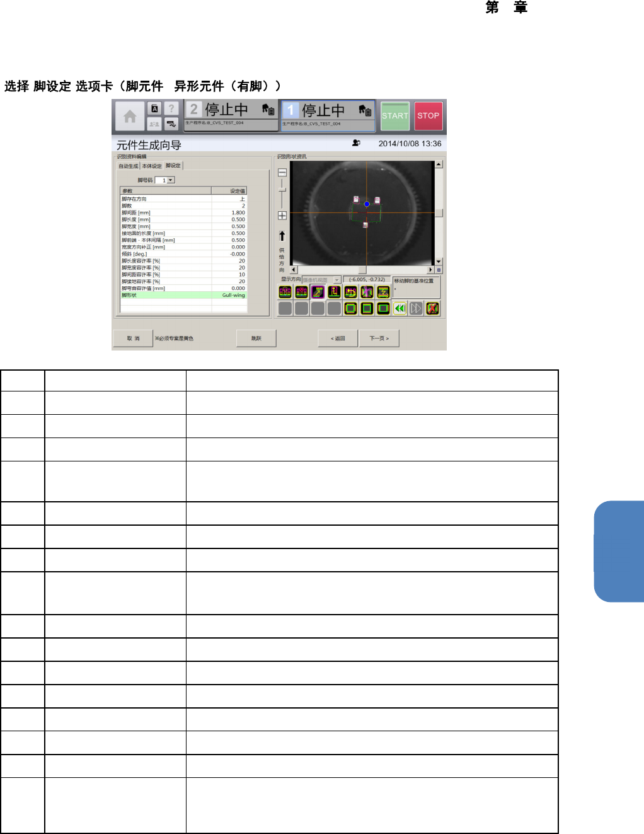The image size is (644, 834).
Task: Click the image scroll right arrow
Action: (431, 270)
